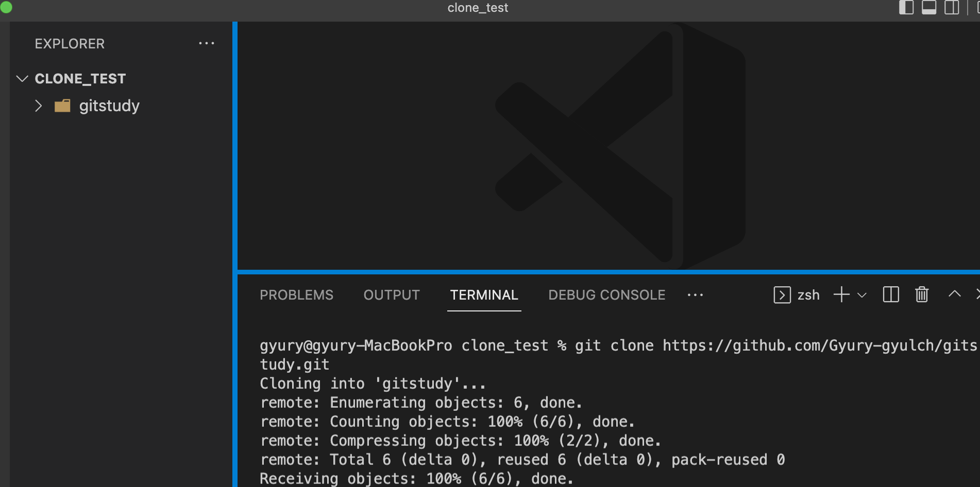Select the gitstudy folder name
Viewport: 980px width, 487px height.
click(x=109, y=106)
